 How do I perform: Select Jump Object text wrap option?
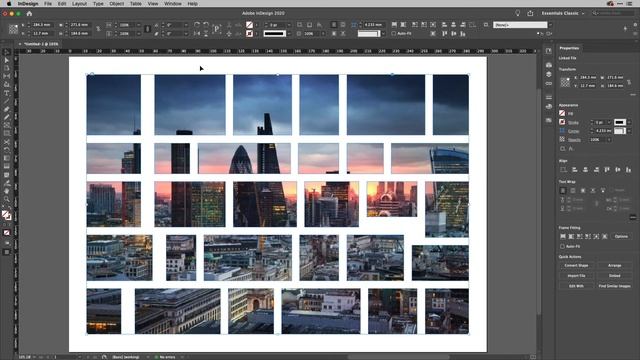point(593,190)
